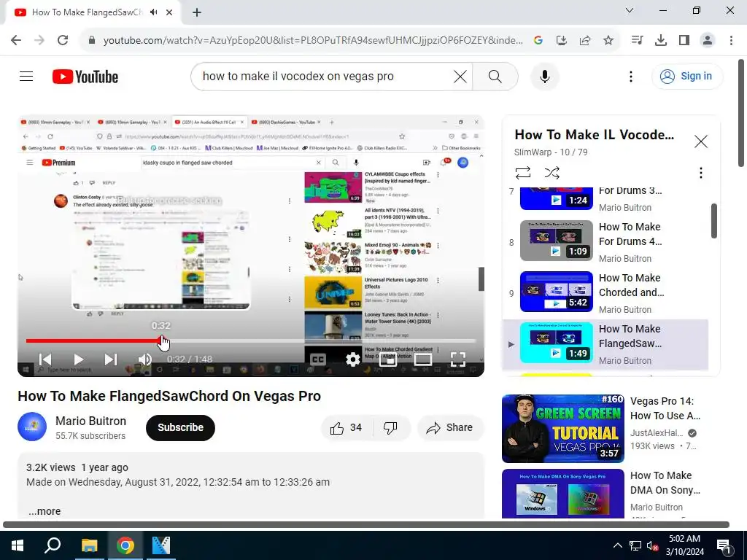Mute the video player volume
Image resolution: width=747 pixels, height=560 pixels.
(x=145, y=359)
